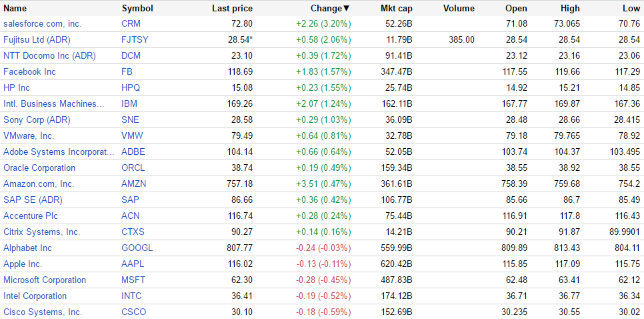The image size is (644, 319).
Task: Open the AAPL symbol link
Action: [133, 264]
